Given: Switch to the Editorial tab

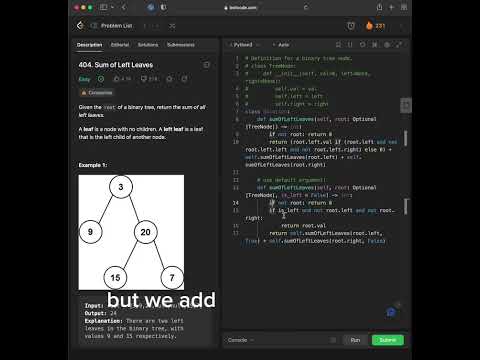Looking at the screenshot, I should pos(120,45).
